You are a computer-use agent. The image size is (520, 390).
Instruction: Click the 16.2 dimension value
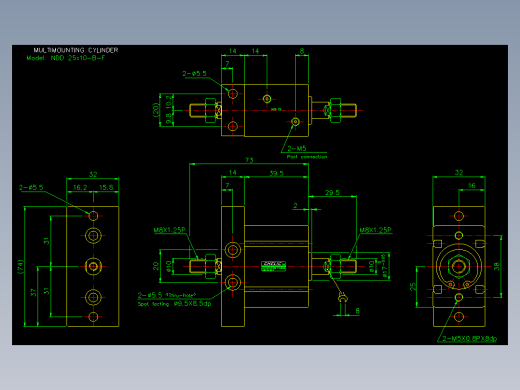click(80, 187)
